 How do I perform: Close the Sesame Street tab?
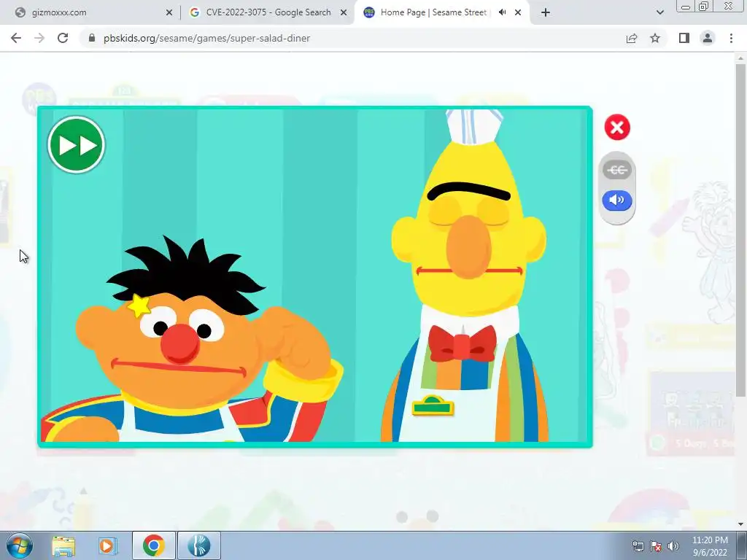coord(518,13)
